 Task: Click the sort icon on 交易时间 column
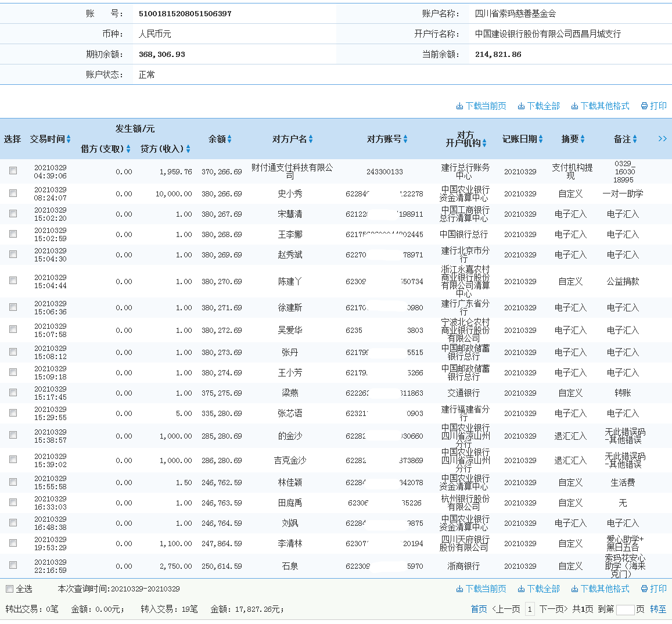pos(69,139)
